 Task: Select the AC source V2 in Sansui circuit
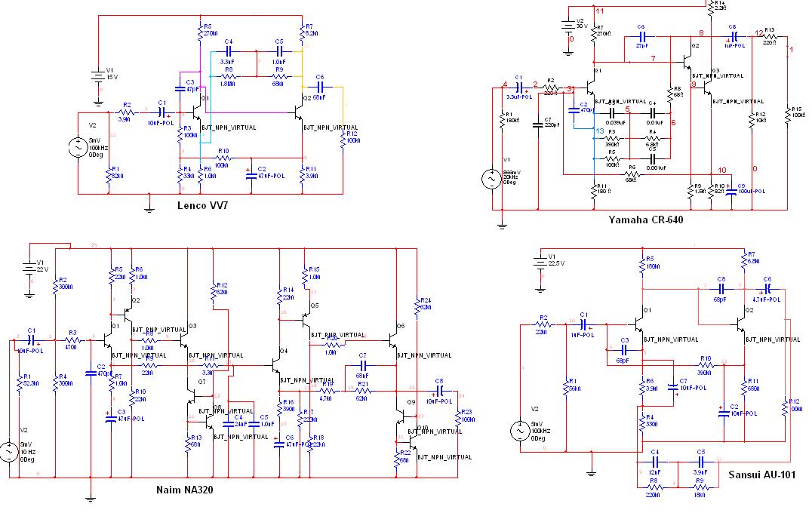[521, 432]
